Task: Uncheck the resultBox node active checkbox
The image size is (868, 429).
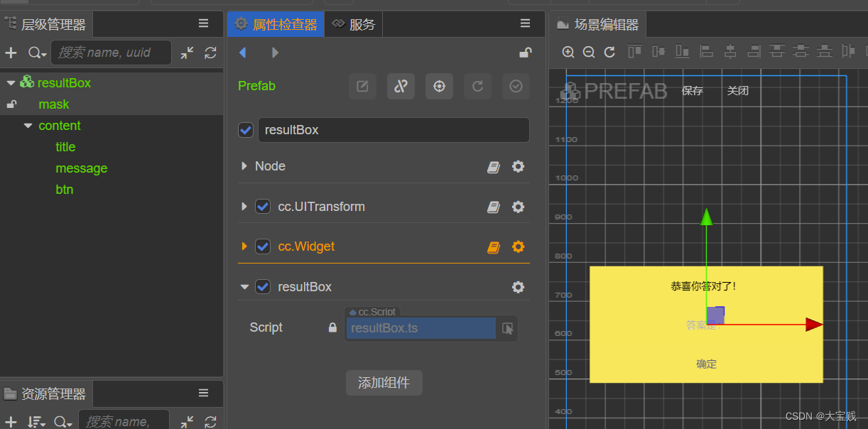Action: click(x=246, y=130)
